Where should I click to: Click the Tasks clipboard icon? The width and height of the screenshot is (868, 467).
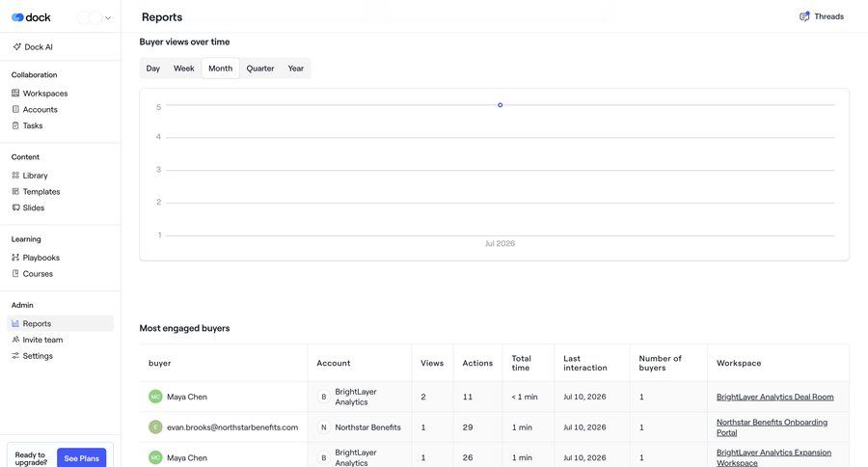[x=15, y=125]
